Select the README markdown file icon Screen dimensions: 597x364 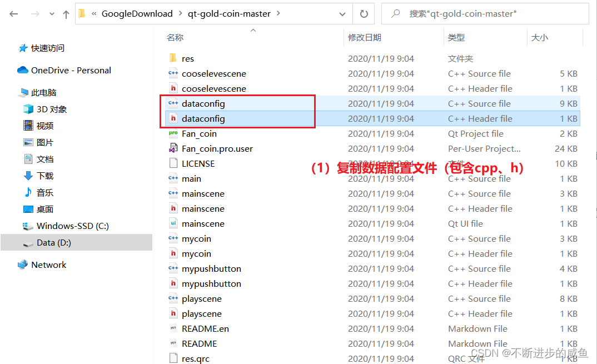click(173, 343)
